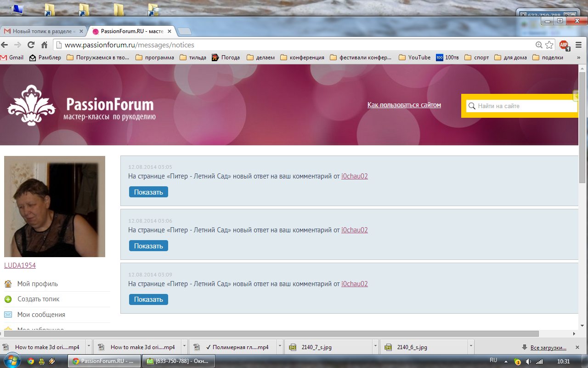Click the "Найти на сайте" search field
Screen dimensions: 588x368
(x=522, y=106)
